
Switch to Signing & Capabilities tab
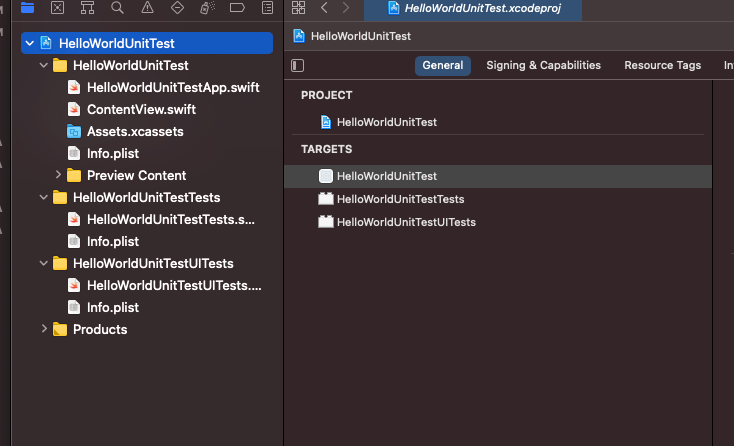point(543,65)
